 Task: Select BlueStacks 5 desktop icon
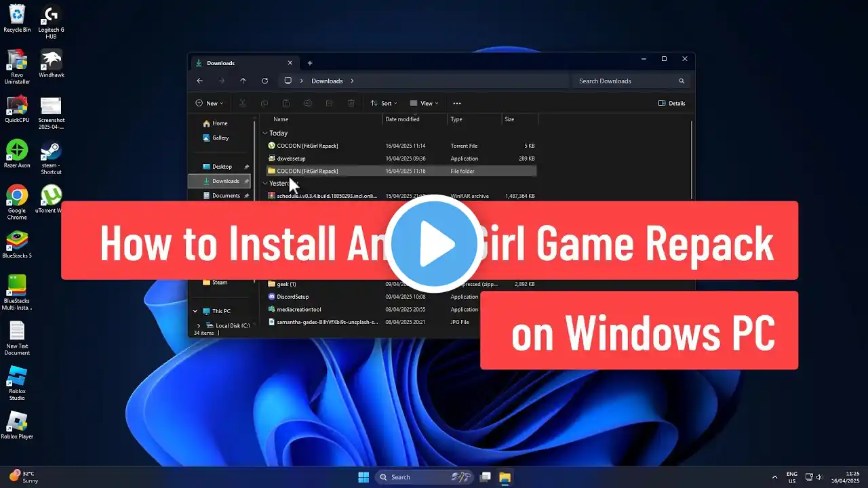pos(17,245)
